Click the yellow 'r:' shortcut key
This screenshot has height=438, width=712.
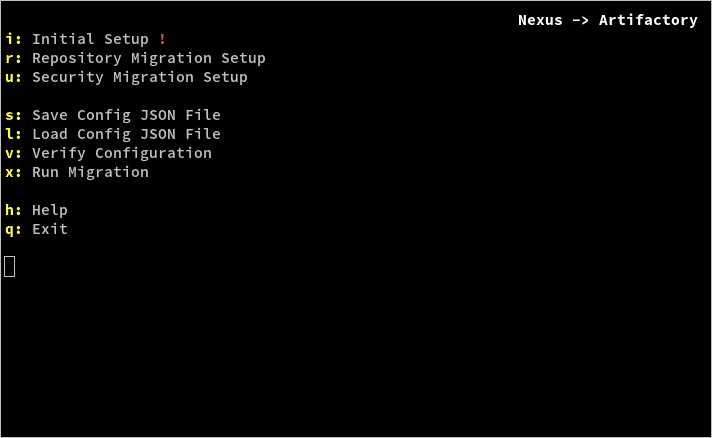click(x=13, y=59)
